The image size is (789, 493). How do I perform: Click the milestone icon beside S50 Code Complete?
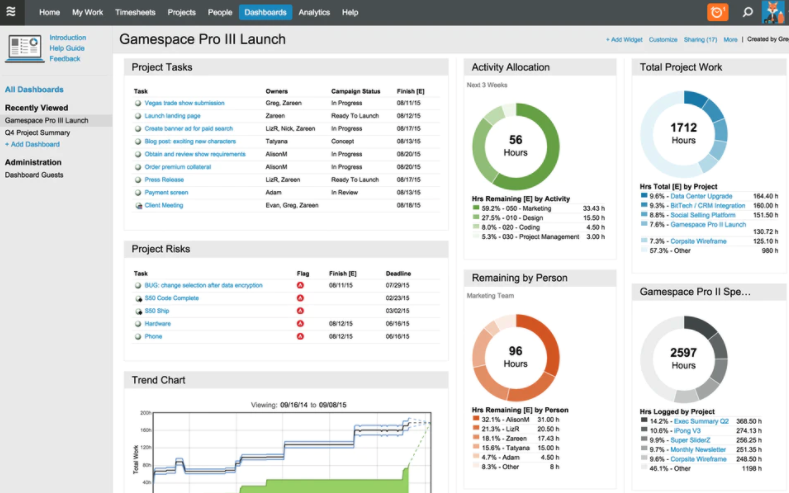pos(138,298)
